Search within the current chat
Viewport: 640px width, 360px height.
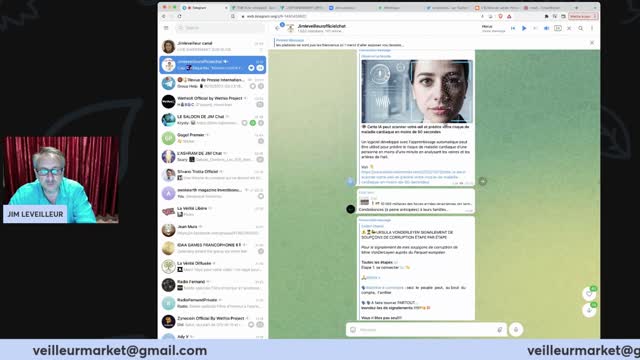(580, 28)
